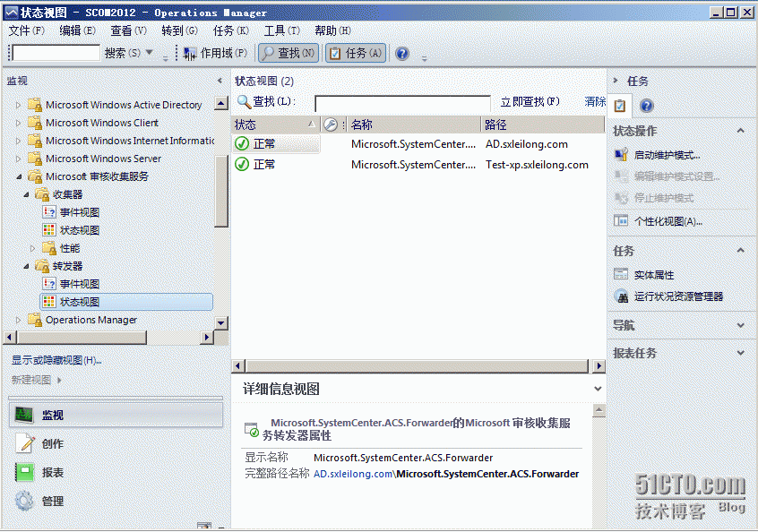Select Microsoft Windows Active Directory folder icon

point(35,105)
